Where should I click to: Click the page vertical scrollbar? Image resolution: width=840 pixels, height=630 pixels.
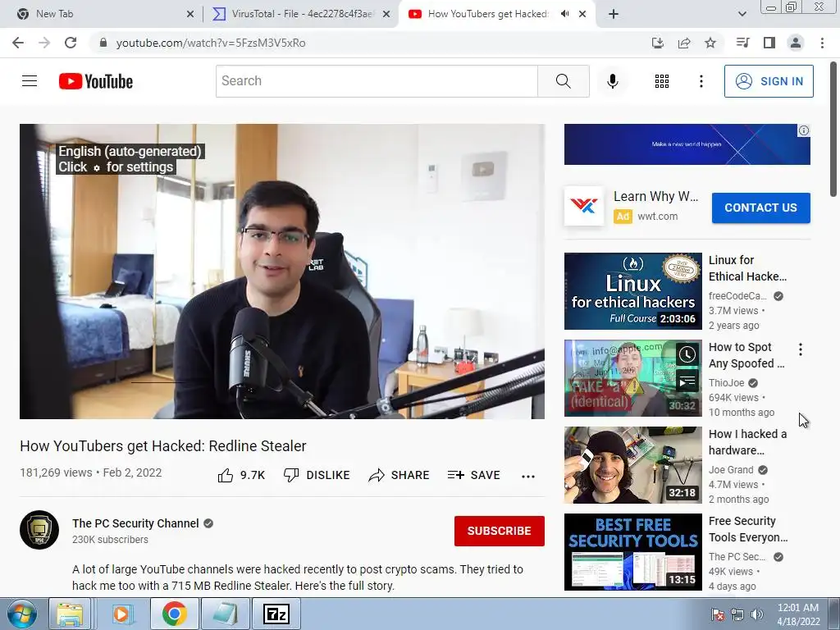833,129
